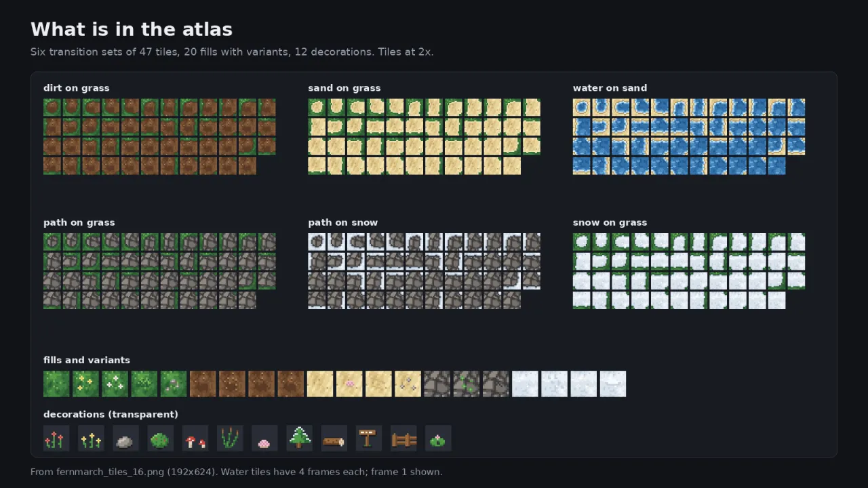This screenshot has width=868, height=488.
Task: Click the "dirt on grass" heading
Action: coord(76,88)
